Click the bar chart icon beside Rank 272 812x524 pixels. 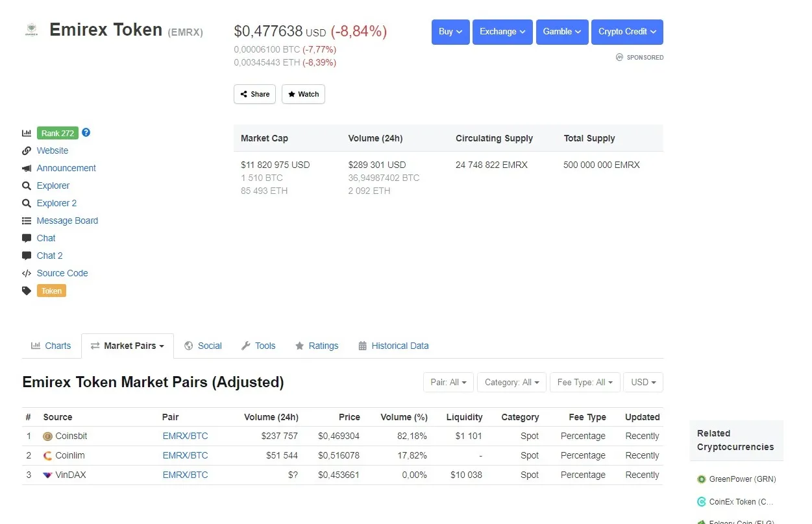click(x=27, y=133)
